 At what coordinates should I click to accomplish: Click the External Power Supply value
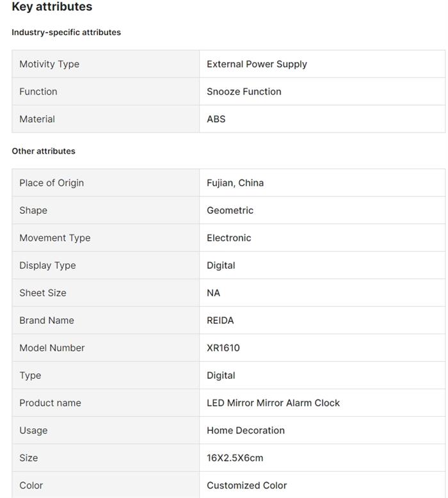(257, 64)
